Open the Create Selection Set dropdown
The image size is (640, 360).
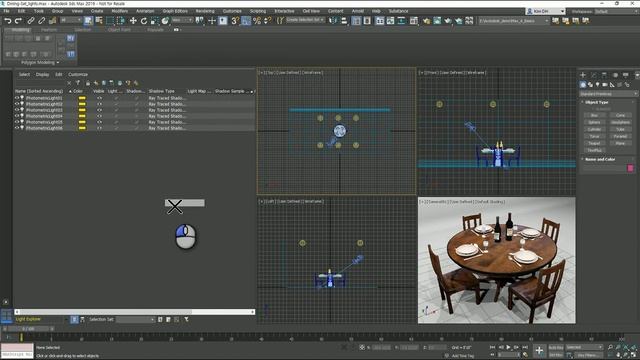click(x=305, y=20)
